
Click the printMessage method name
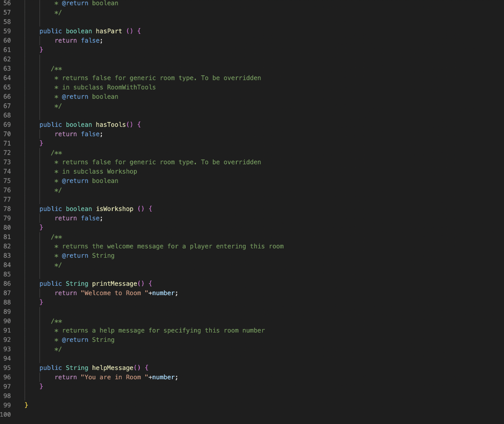point(114,284)
